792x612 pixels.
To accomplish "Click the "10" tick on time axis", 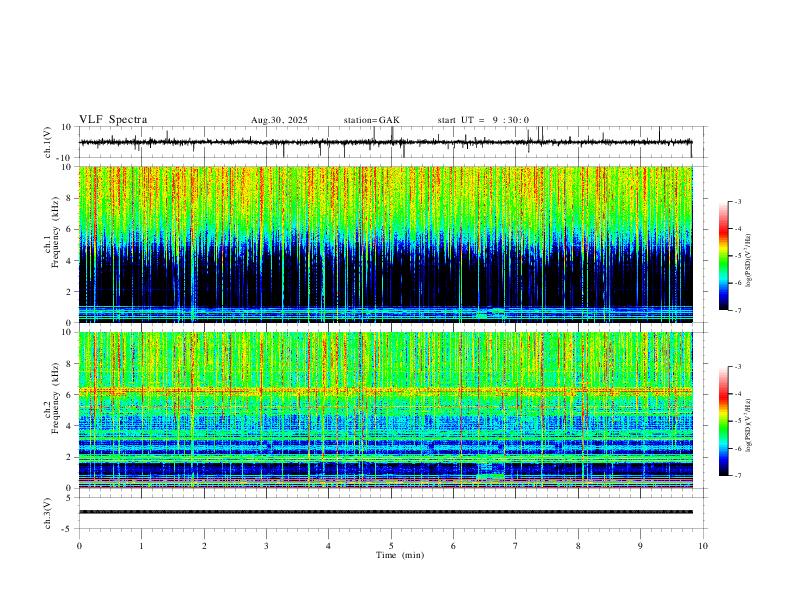I will (703, 546).
